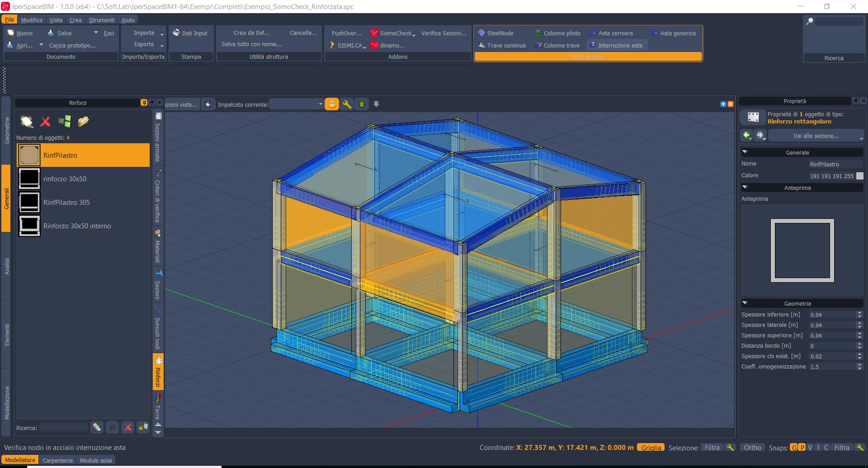This screenshot has height=468, width=868.
Task: Pin the Rinforzi panel
Action: 144,103
